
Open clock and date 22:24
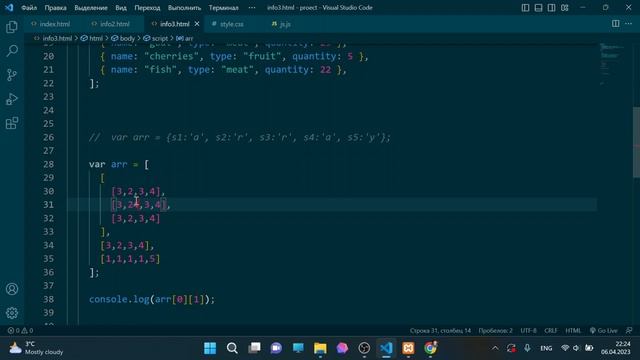click(x=616, y=348)
